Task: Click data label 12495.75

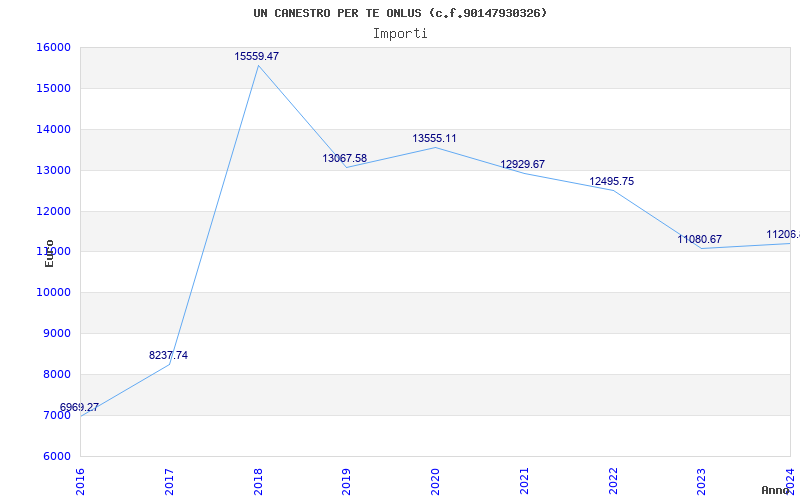Action: [612, 182]
